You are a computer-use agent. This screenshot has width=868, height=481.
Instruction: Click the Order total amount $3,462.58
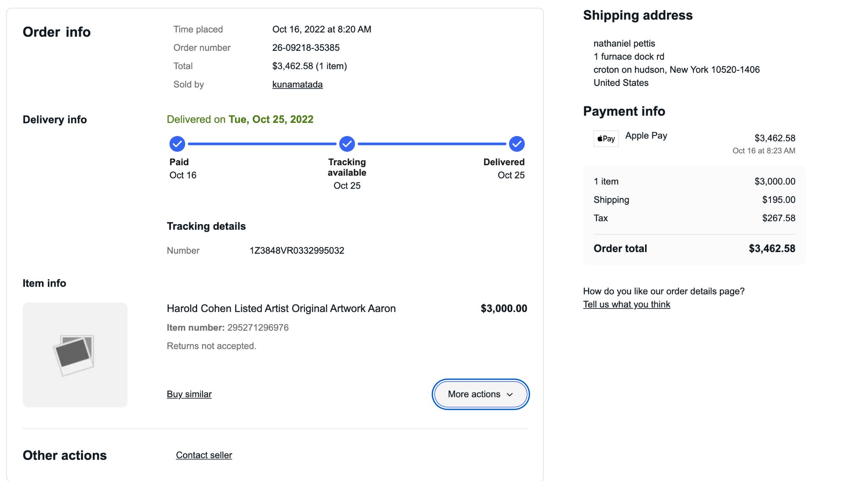(x=772, y=249)
